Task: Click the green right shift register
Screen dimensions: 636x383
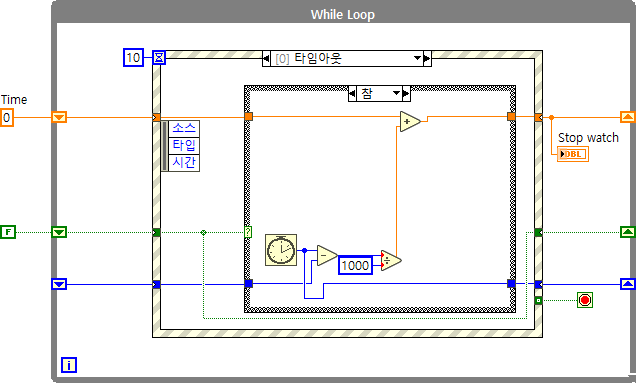Action: point(628,232)
